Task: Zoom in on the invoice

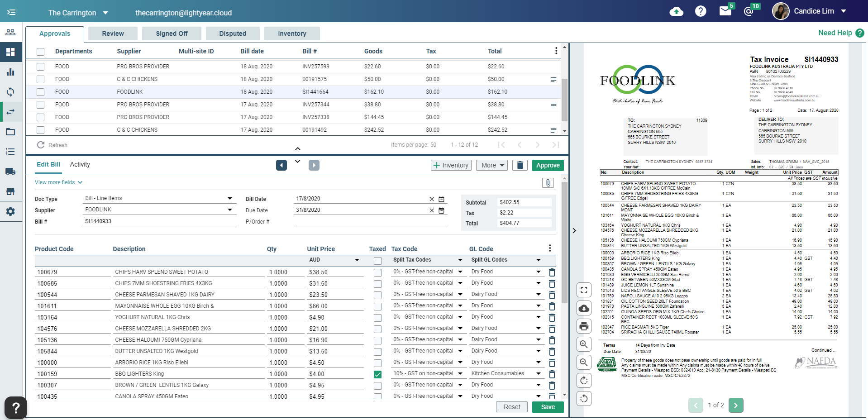Action: coord(584,344)
